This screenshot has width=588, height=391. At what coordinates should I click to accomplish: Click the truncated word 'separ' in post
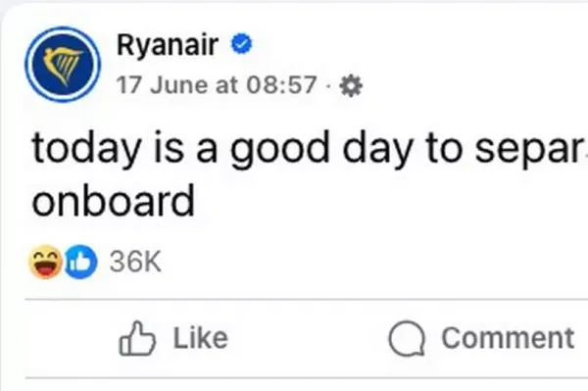pos(529,149)
